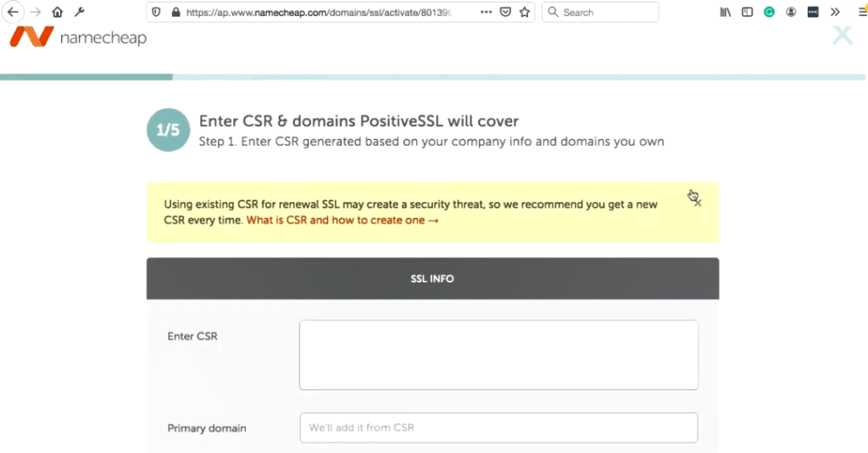Open the hamburger application menu
The width and height of the screenshot is (868, 453).
862,12
